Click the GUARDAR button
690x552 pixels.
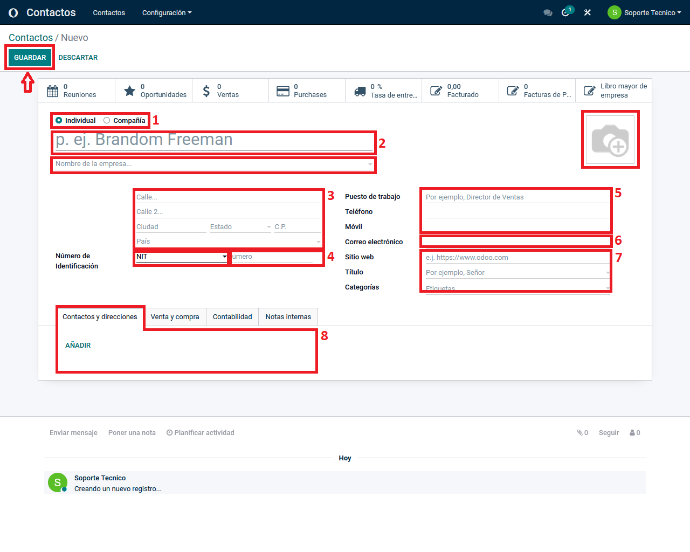pos(30,58)
